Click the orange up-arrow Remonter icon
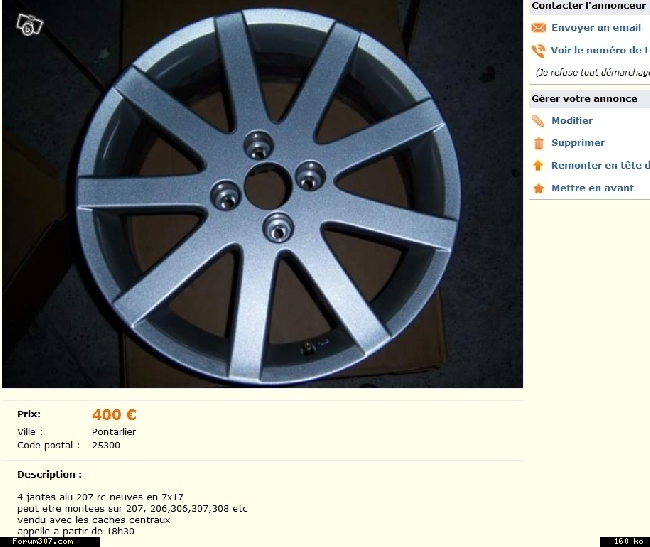The image size is (650, 547). tap(538, 166)
